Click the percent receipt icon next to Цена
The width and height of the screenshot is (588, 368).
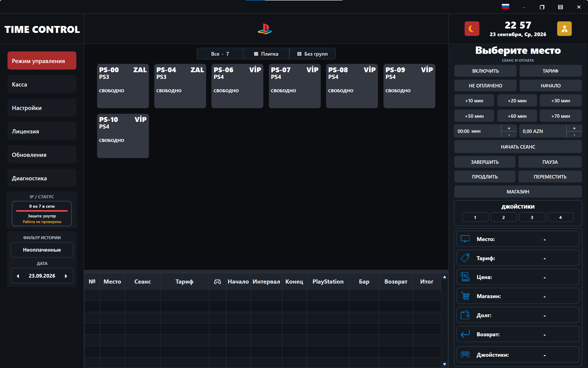point(465,277)
